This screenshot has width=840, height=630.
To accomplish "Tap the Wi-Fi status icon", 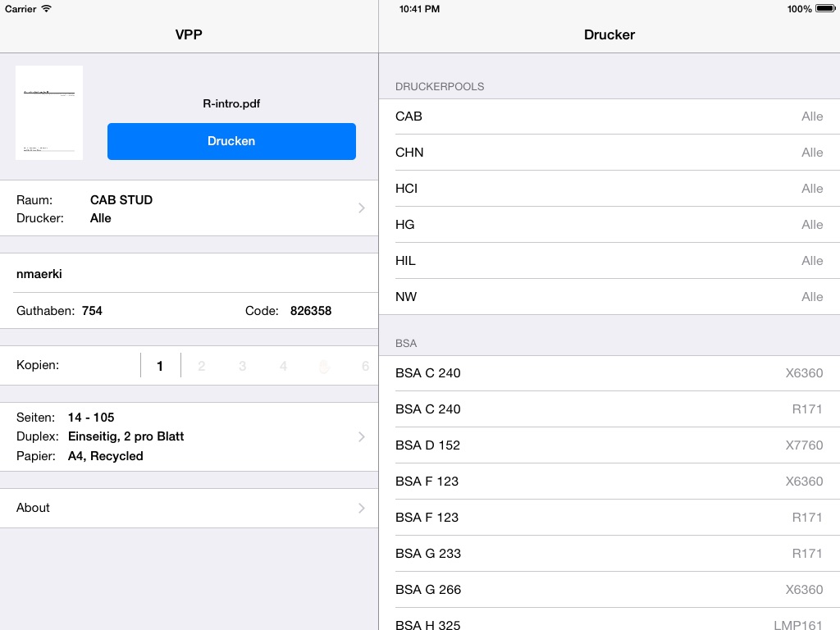I will pyautogui.click(x=47, y=8).
